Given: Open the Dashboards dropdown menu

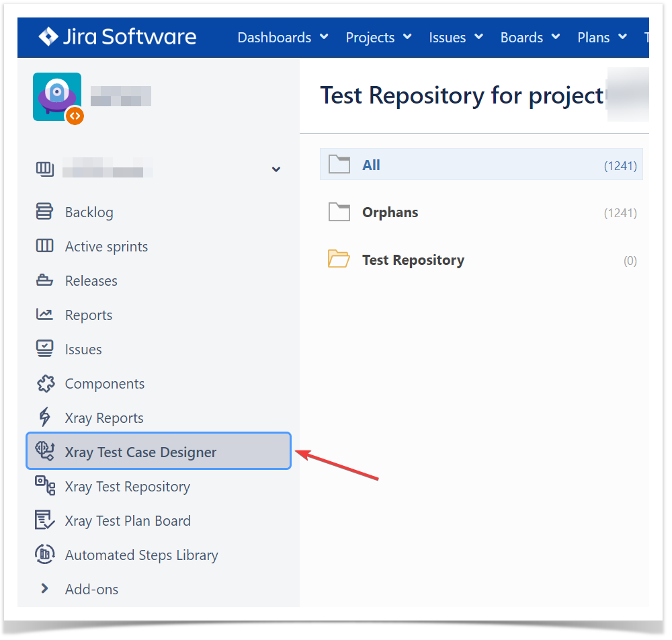Looking at the screenshot, I should click(x=284, y=38).
